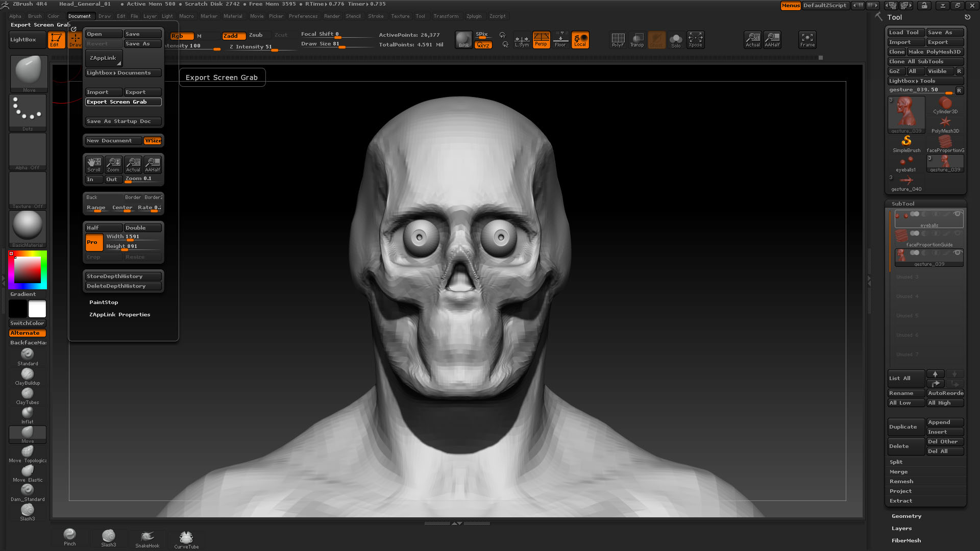Toggle Zadd mode
The image size is (980, 551).
tap(234, 36)
